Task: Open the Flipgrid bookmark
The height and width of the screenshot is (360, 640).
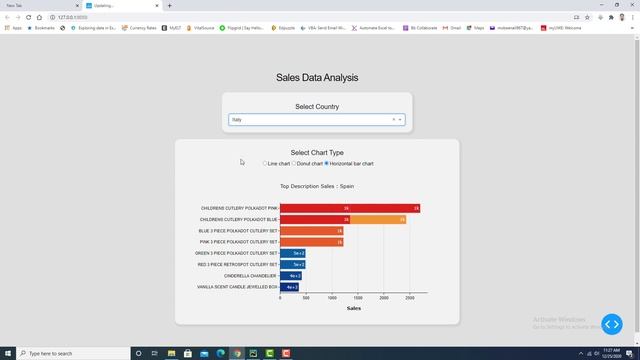Action: point(242,28)
